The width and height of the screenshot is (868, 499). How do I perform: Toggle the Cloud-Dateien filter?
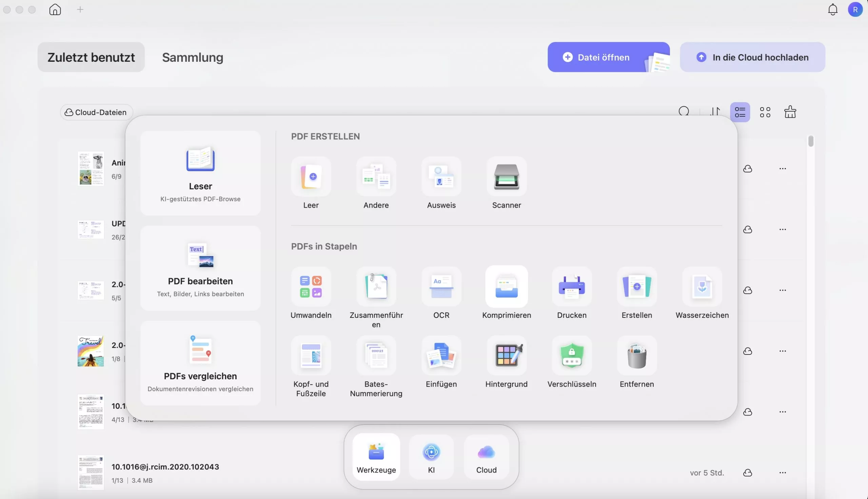coord(96,112)
